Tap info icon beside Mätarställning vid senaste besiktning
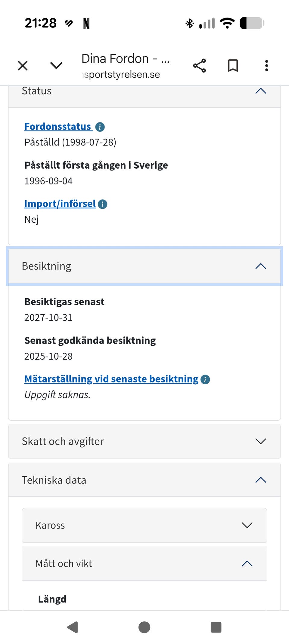The width and height of the screenshot is (289, 644). 205,379
